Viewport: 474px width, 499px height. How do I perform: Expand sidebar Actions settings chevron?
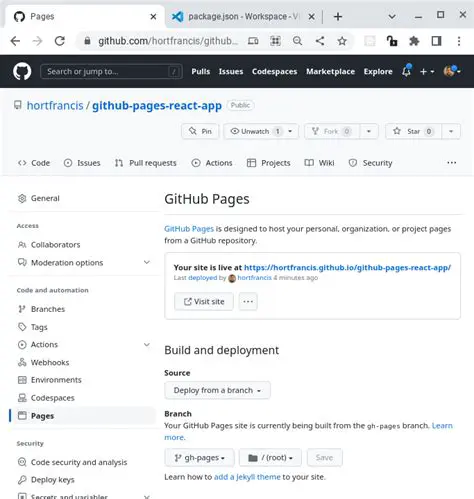click(147, 344)
